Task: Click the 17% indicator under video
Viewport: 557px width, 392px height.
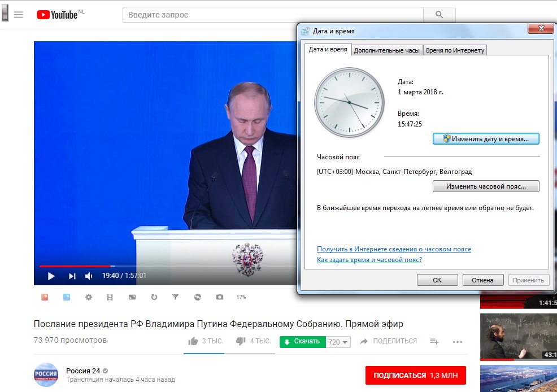Action: click(241, 297)
